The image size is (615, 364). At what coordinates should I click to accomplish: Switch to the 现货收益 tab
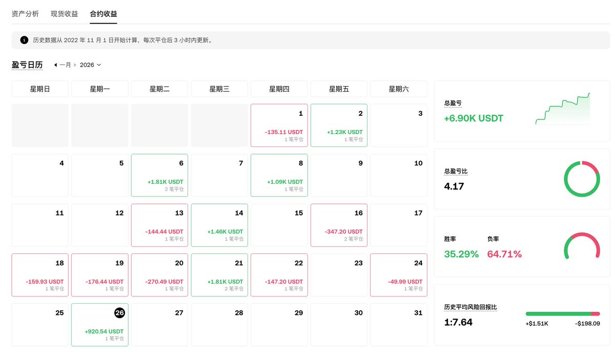tap(64, 14)
